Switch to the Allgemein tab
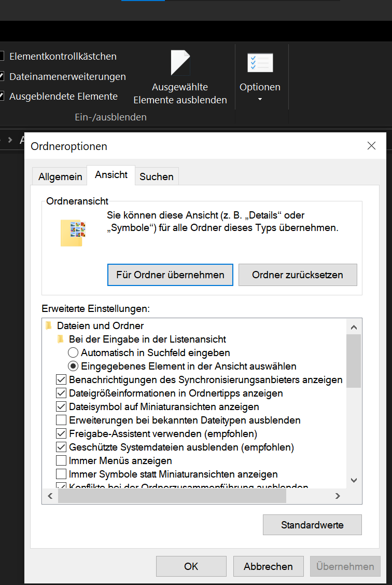The image size is (392, 585). 60,176
